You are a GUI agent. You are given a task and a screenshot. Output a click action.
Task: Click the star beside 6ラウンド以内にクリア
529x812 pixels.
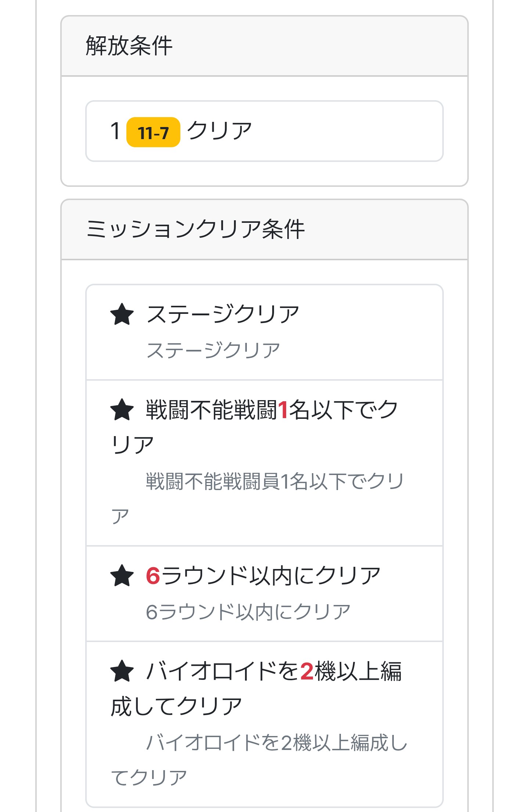point(122,576)
